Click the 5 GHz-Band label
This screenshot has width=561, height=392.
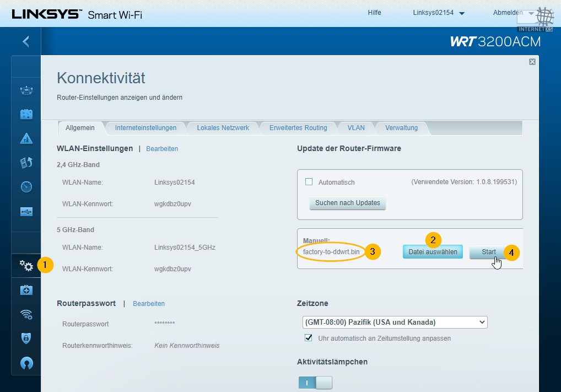tap(75, 230)
